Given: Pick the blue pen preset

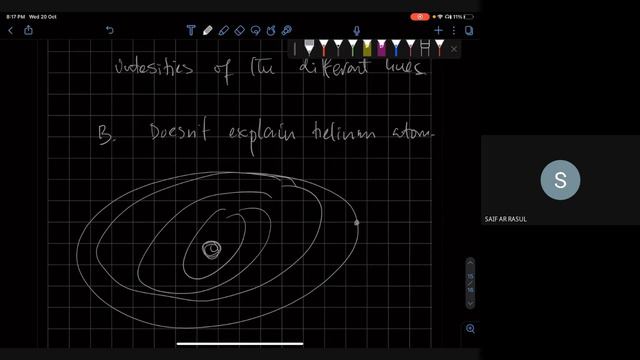Looking at the screenshot, I should tap(396, 48).
